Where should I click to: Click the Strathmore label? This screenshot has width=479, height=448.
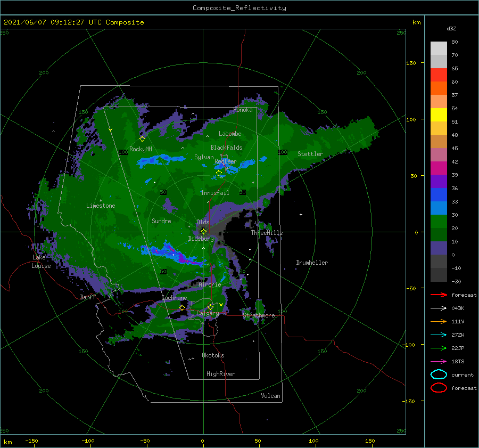click(x=259, y=315)
